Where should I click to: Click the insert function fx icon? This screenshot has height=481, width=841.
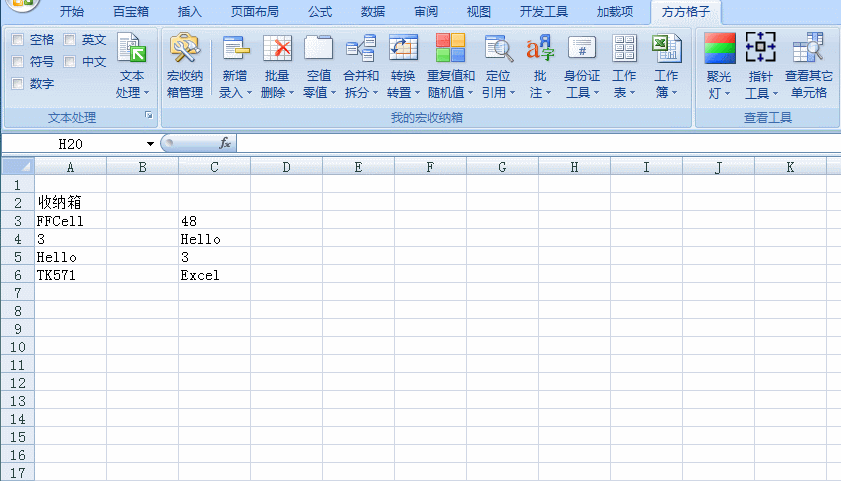225,144
